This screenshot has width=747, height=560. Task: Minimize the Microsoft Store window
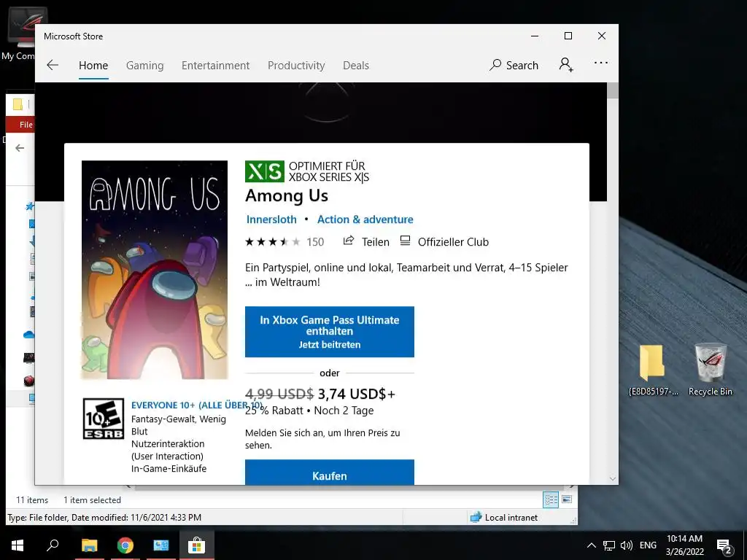click(x=535, y=36)
